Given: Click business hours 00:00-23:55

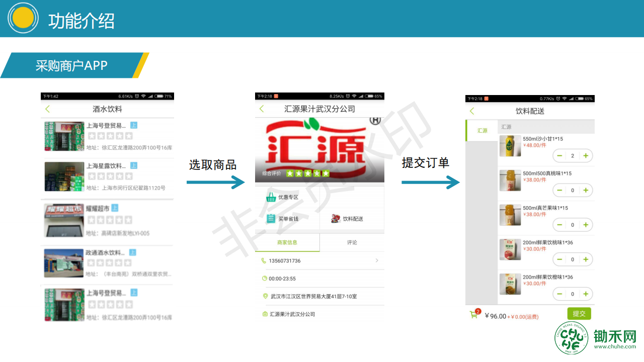Looking at the screenshot, I should 282,279.
